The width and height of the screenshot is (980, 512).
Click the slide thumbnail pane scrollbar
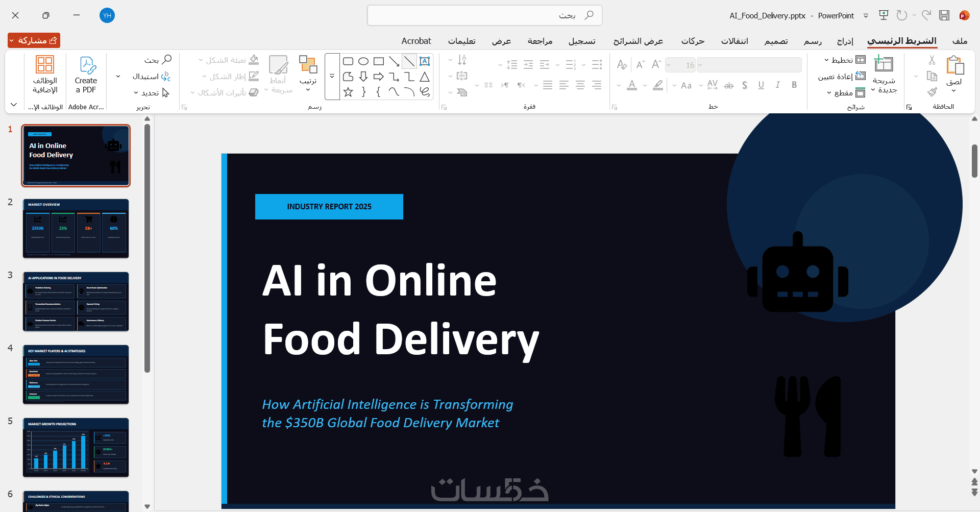[x=147, y=248]
